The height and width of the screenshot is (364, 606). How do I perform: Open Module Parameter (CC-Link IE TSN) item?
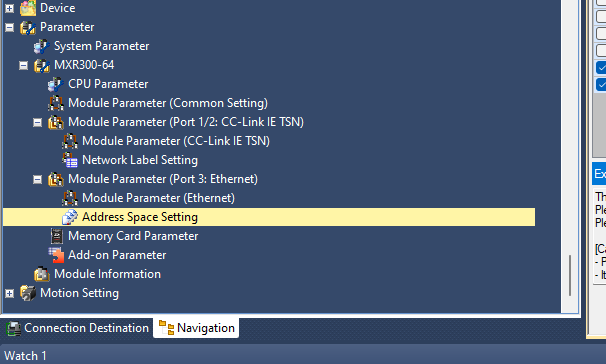tap(176, 141)
